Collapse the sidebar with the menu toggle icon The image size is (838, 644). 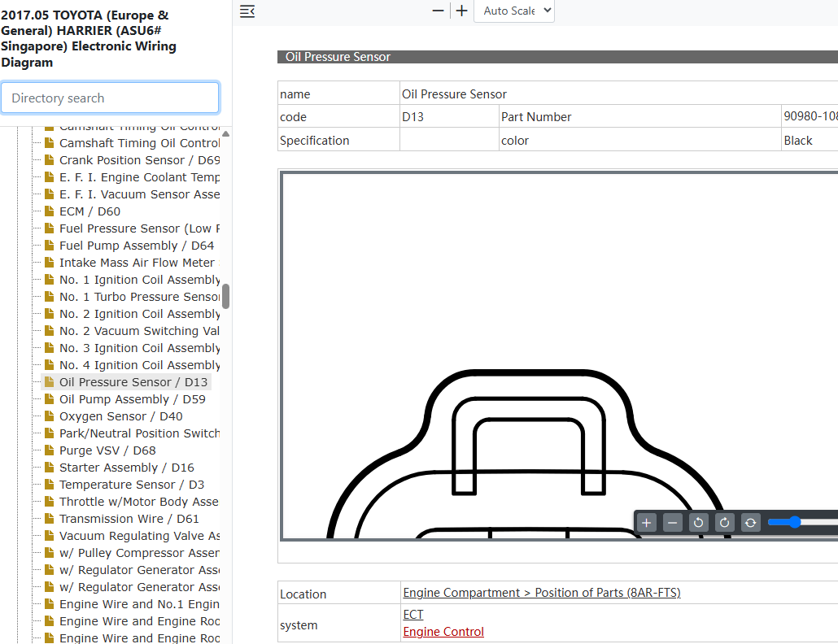point(247,11)
